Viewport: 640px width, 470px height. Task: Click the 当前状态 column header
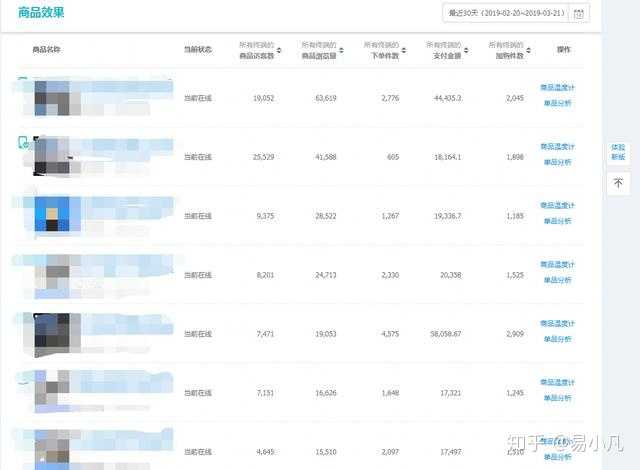tap(198, 50)
